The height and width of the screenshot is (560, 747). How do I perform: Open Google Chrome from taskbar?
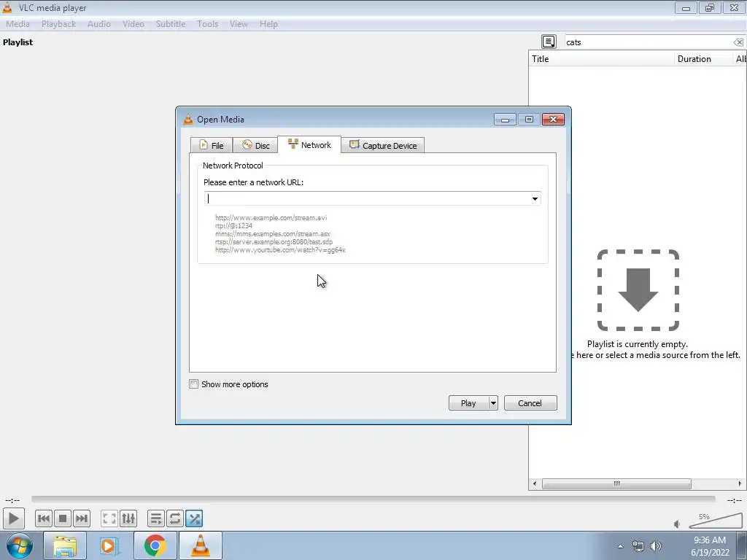click(155, 545)
